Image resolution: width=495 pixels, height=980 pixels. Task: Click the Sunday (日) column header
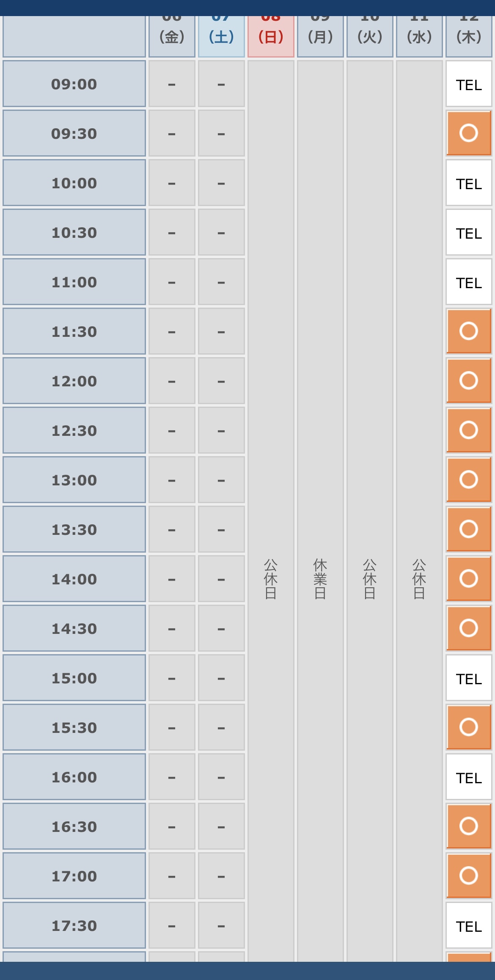point(271,36)
